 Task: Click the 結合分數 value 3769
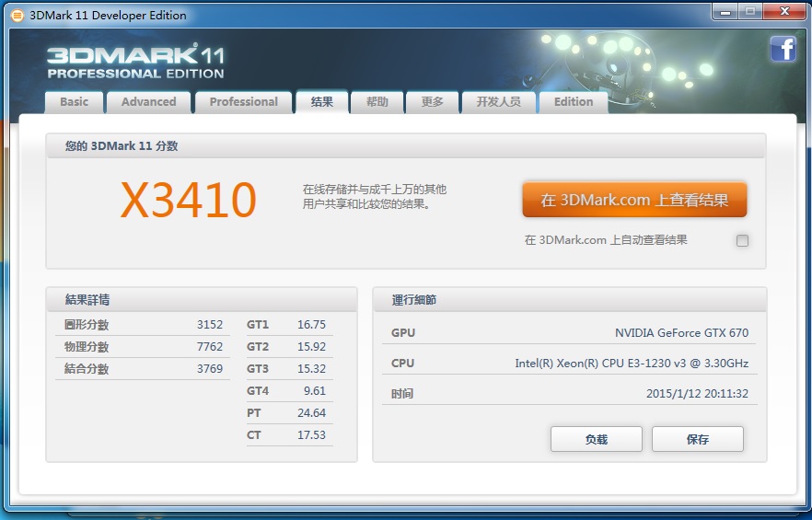coord(210,369)
